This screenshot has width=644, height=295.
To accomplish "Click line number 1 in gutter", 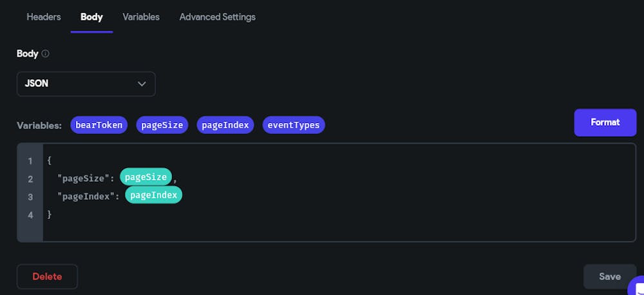I will 30,160.
